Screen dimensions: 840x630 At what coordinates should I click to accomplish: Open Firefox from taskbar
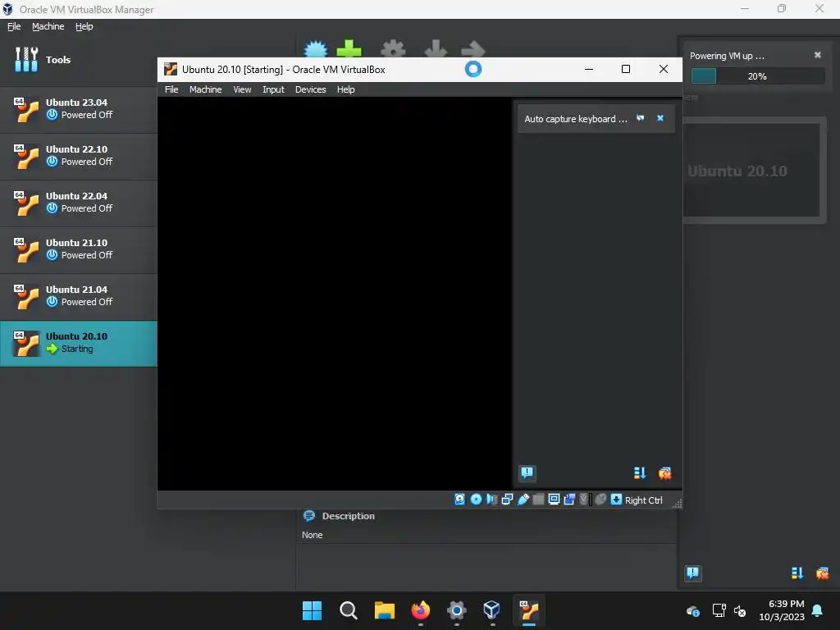click(421, 610)
